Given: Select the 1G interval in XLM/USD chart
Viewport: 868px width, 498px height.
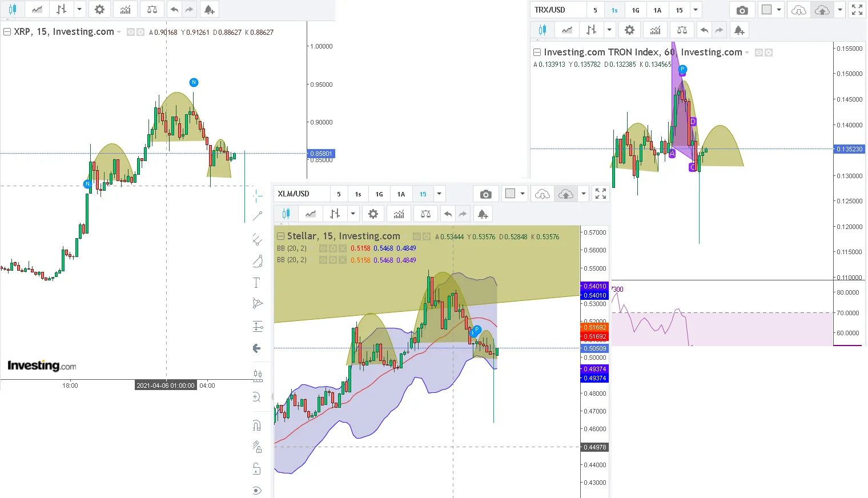Looking at the screenshot, I should [379, 194].
